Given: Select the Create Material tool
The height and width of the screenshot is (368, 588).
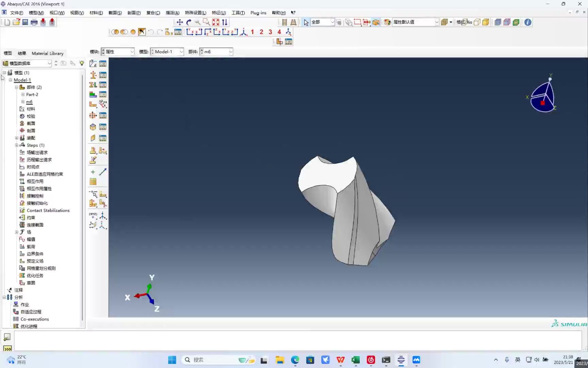Looking at the screenshot, I should (x=93, y=63).
